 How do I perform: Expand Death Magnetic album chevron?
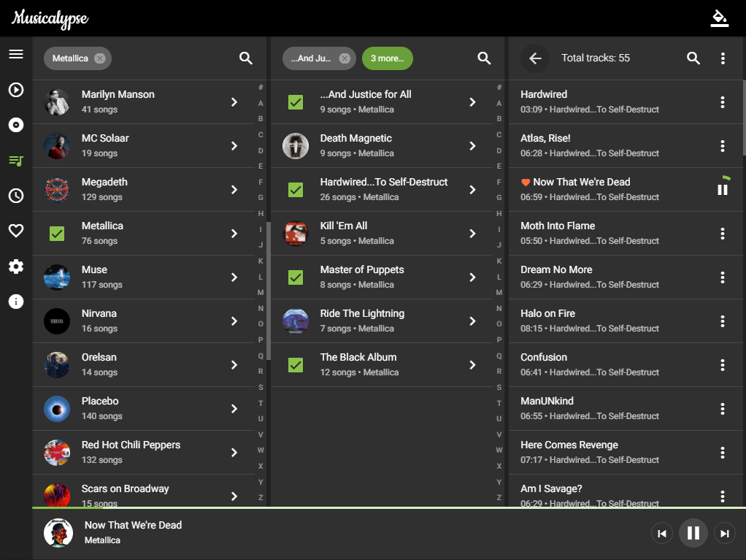click(472, 146)
